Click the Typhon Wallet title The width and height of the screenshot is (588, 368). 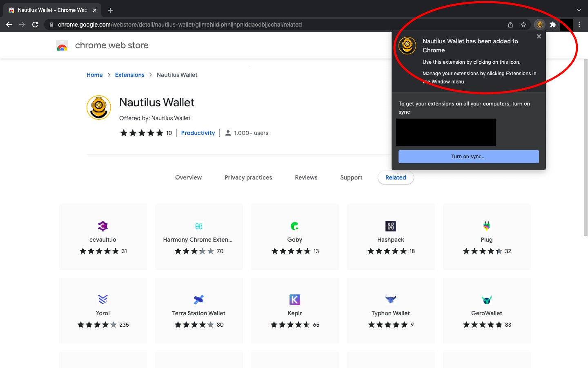(391, 313)
